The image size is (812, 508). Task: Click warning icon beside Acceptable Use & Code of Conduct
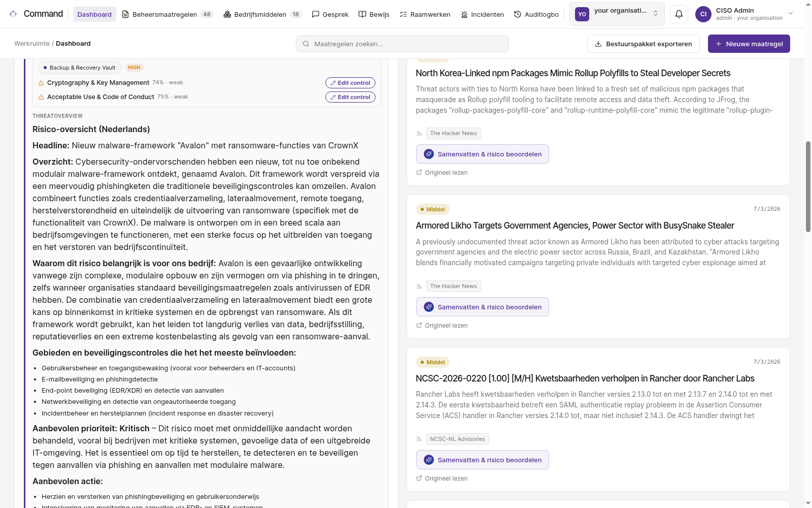point(41,97)
